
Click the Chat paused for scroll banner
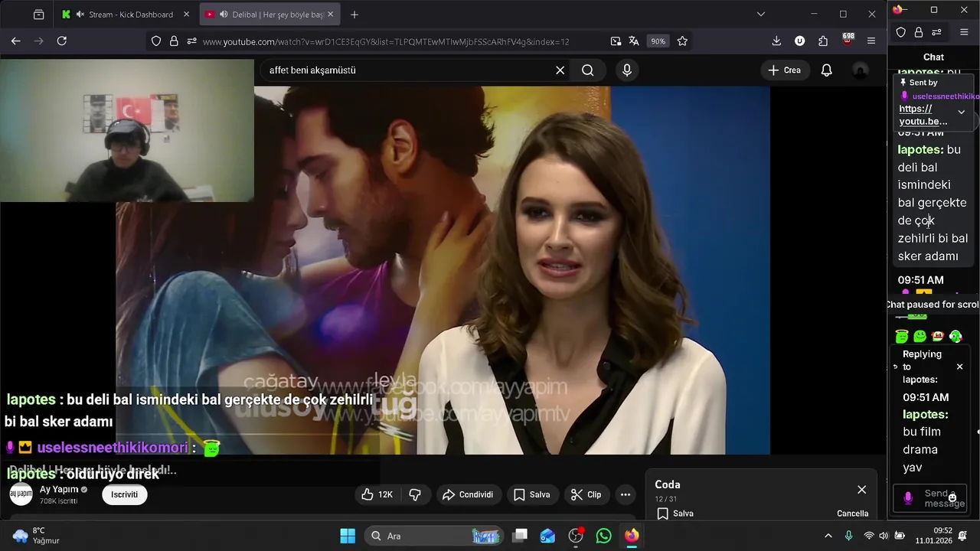click(933, 305)
